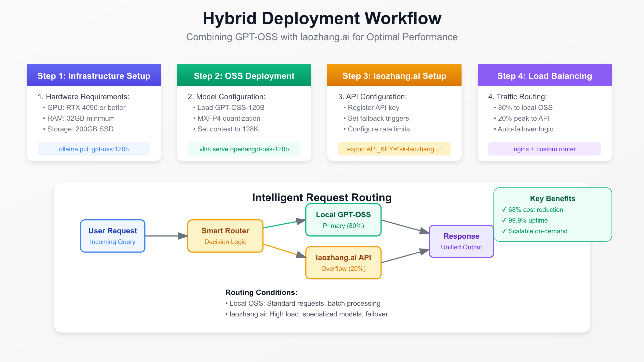Click '3. API Configuration:' heading
This screenshot has width=644, height=362.
[372, 97]
